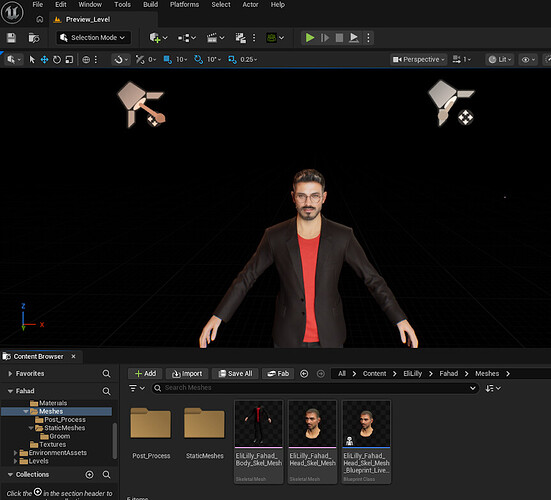Select the Scale tool in viewport toolbar

coord(69,60)
